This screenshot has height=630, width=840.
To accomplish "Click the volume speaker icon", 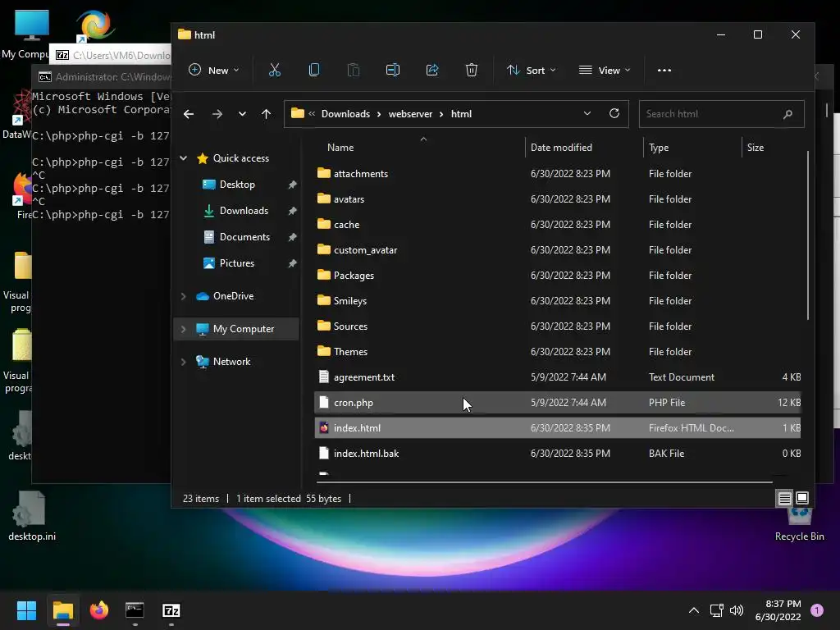I will click(737, 610).
